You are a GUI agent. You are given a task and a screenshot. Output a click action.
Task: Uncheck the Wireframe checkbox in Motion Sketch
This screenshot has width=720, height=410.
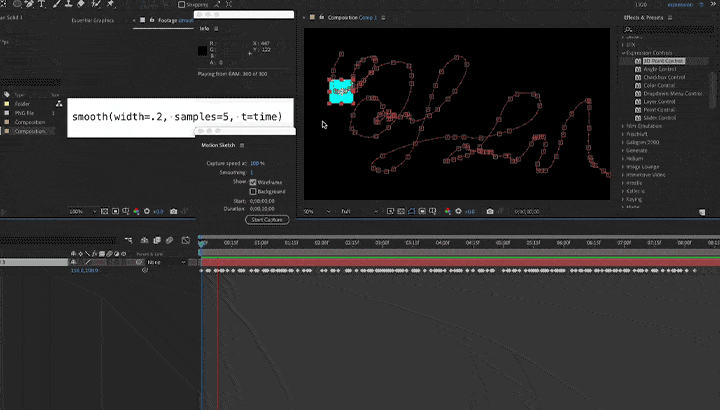pos(253,182)
